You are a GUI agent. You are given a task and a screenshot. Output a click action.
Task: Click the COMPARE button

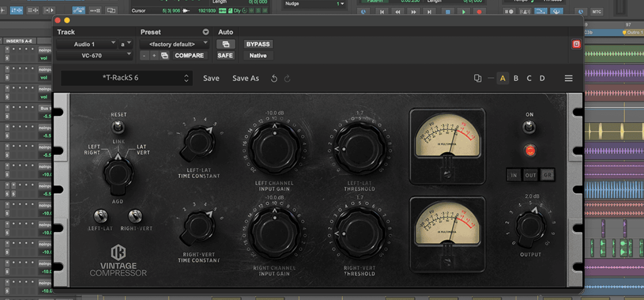[x=189, y=56]
